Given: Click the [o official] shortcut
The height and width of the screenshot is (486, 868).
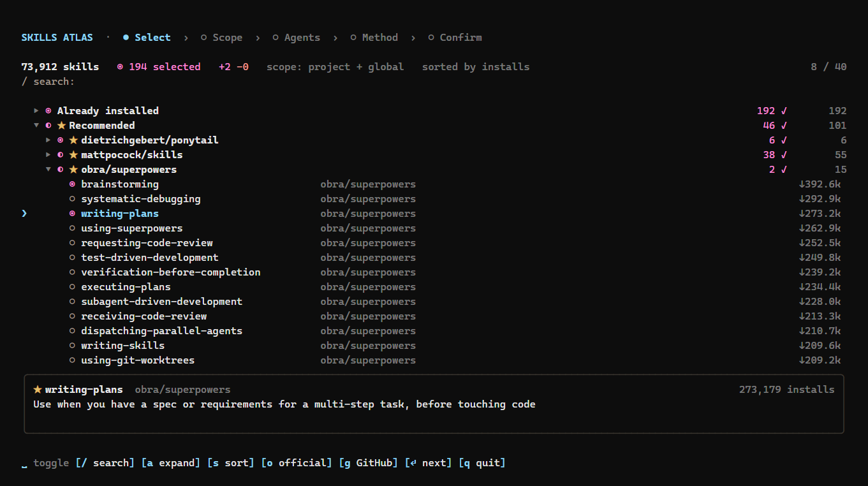Looking at the screenshot, I should tap(297, 463).
